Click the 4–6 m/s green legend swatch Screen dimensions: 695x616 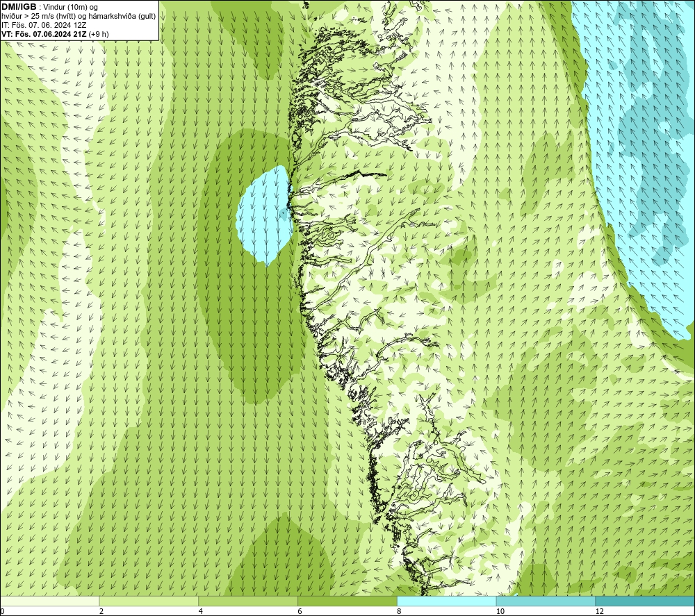248,601
